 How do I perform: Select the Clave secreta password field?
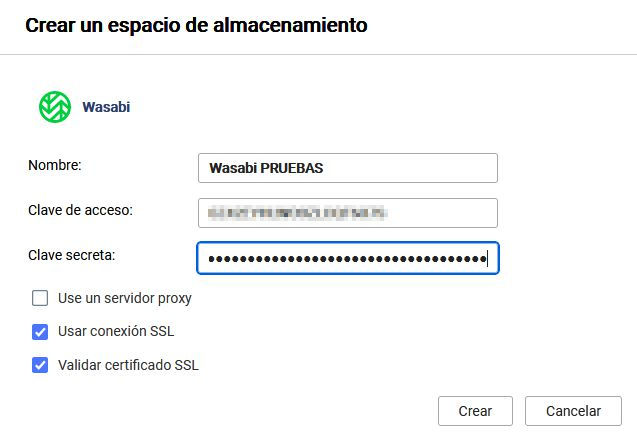(347, 258)
